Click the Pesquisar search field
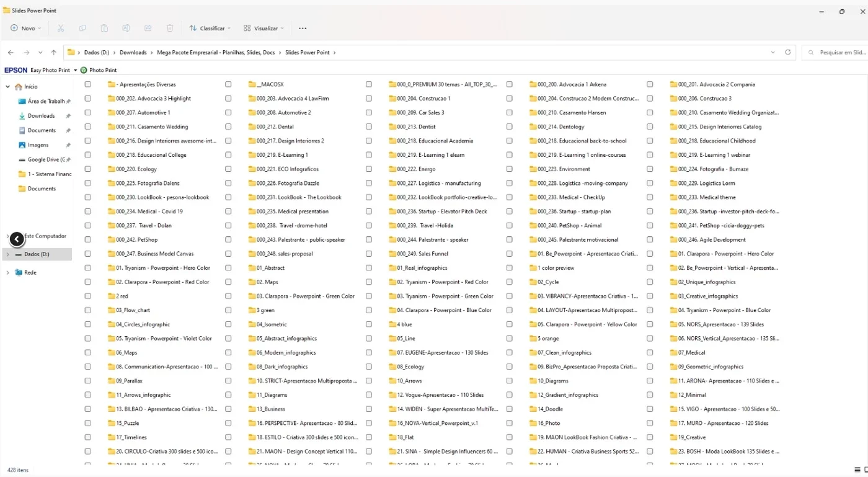This screenshot has height=477, width=868. tap(835, 53)
